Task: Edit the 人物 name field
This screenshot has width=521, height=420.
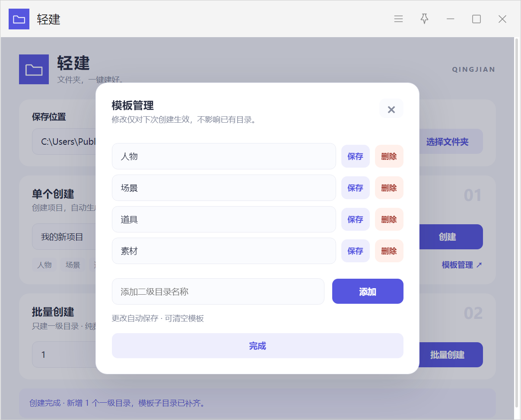Action: click(224, 156)
